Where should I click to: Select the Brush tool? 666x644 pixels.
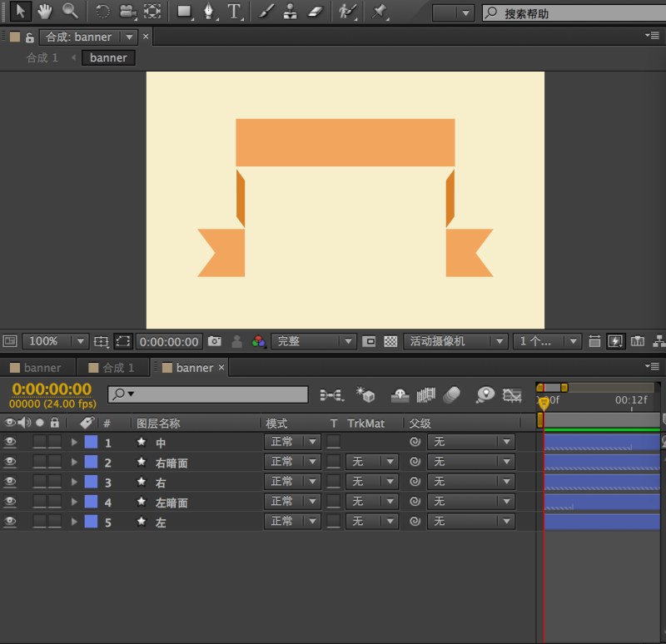[x=265, y=12]
